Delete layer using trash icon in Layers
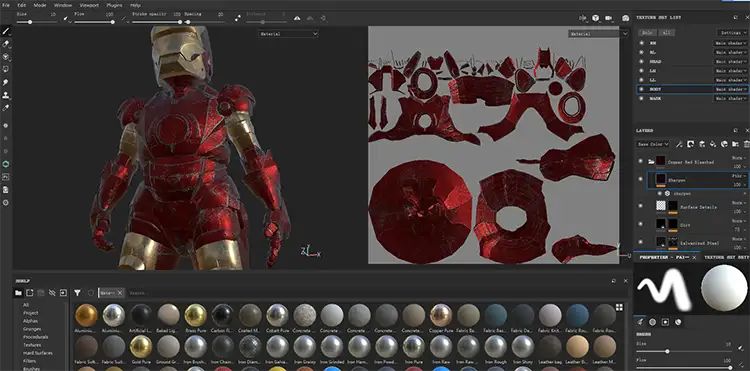 747,144
